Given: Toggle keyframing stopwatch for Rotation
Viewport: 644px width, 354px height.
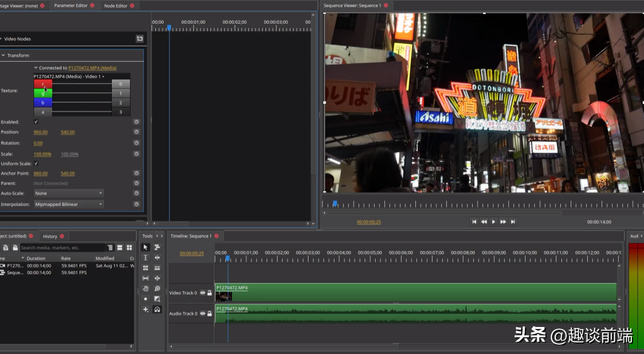Looking at the screenshot, I should pos(137,143).
